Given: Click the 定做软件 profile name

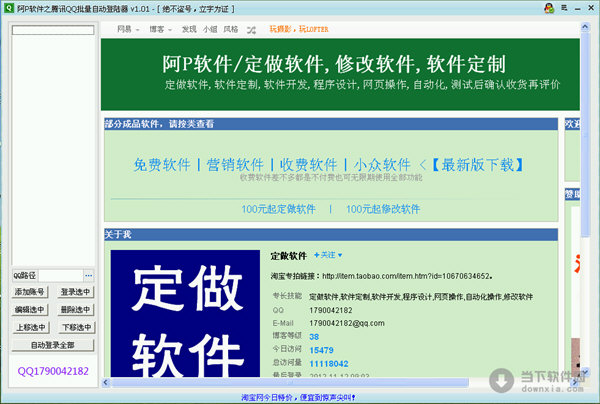Looking at the screenshot, I should point(289,256).
